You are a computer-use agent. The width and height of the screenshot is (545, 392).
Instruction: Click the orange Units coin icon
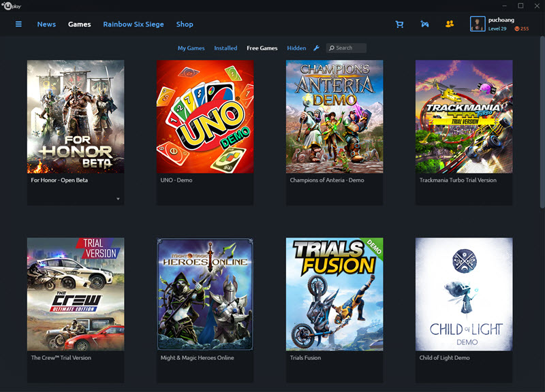[x=517, y=29]
